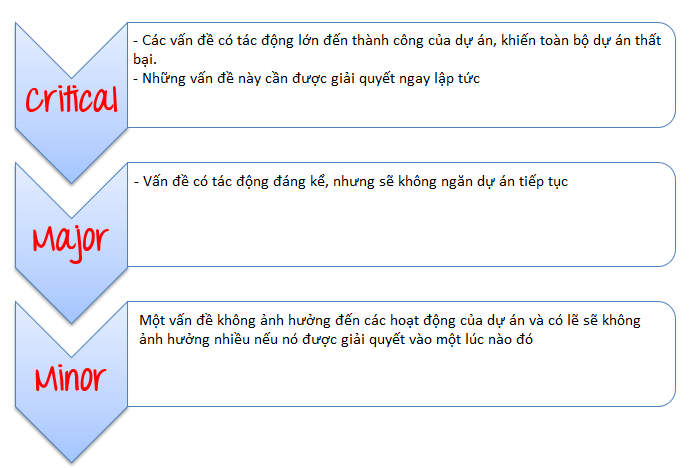This screenshot has width=696, height=468.
Task: Select empty area of the Major description box
Action: 399,229
